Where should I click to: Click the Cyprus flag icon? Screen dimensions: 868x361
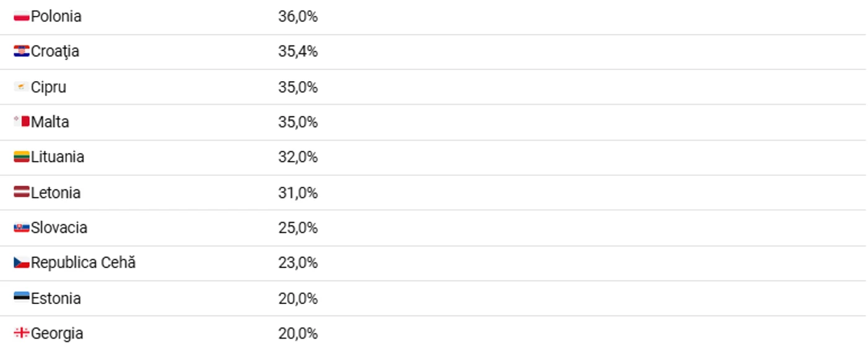(22, 87)
